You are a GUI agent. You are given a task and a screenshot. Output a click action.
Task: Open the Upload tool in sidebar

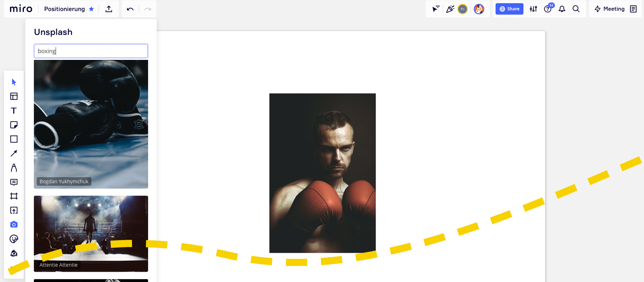tap(14, 210)
